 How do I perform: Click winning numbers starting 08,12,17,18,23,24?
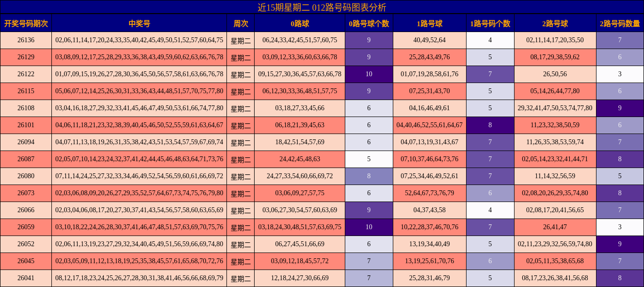[139, 278]
